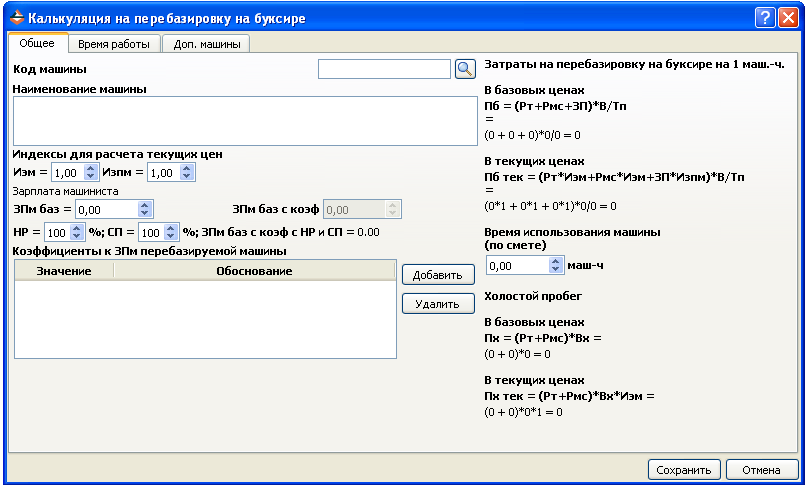The height and width of the screenshot is (485, 805).
Task: Open the Доп. машины tab
Action: click(206, 44)
